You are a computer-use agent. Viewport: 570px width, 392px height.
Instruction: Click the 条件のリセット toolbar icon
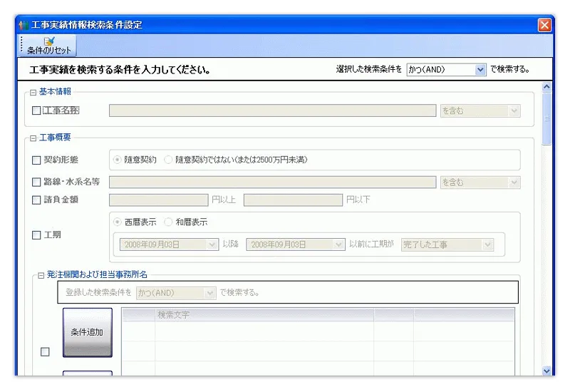pos(48,46)
